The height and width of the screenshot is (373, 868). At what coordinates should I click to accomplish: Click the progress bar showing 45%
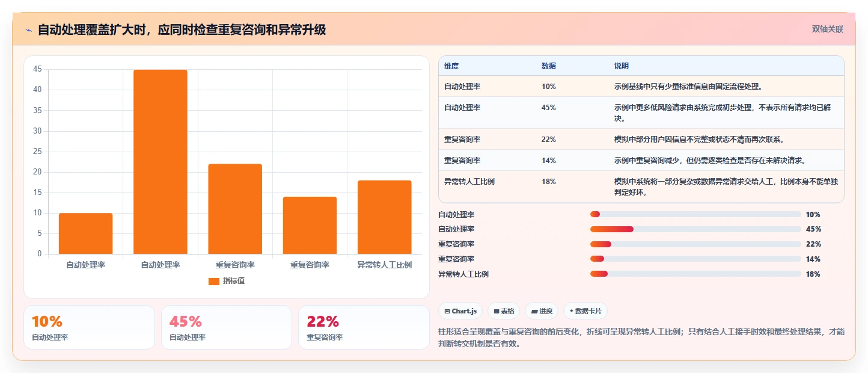tap(695, 229)
